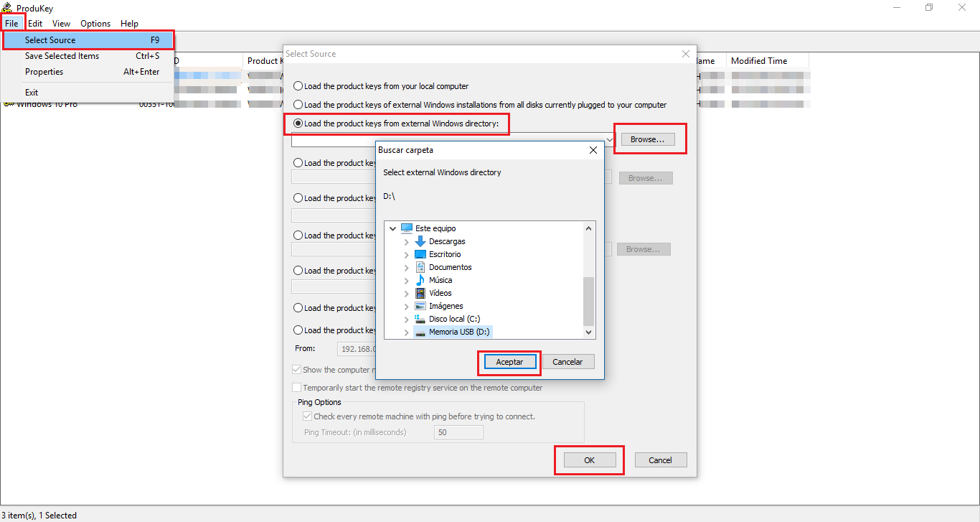Click the folder tree scrollbar up arrow

click(x=589, y=228)
